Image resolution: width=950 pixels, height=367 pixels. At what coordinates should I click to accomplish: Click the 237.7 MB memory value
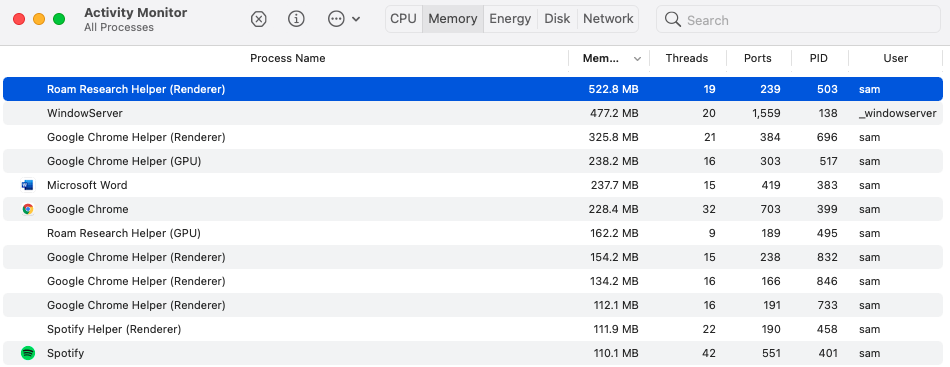point(614,185)
